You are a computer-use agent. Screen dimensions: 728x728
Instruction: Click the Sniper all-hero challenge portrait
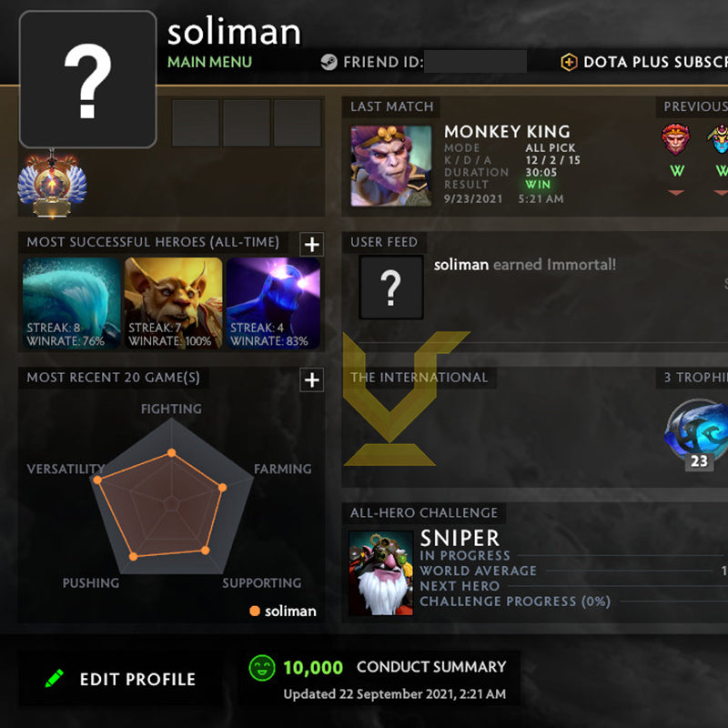[x=380, y=573]
